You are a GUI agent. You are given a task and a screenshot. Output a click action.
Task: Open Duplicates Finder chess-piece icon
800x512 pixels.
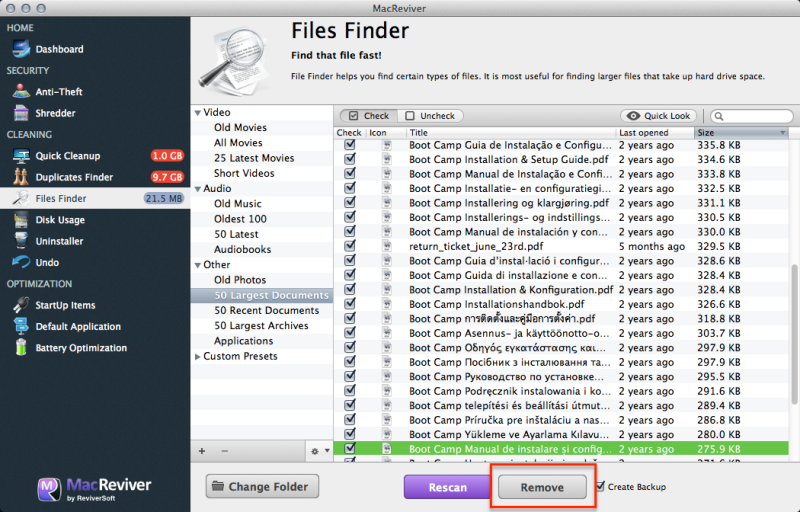click(21, 177)
